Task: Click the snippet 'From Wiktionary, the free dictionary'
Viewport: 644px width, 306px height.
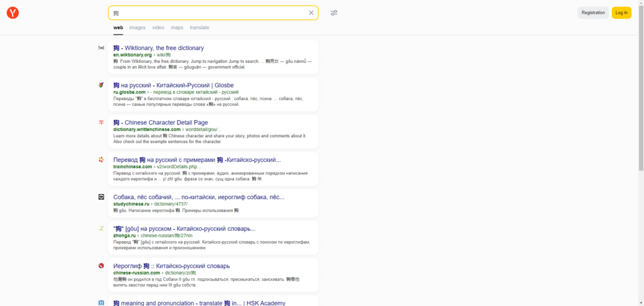Action: (x=213, y=64)
